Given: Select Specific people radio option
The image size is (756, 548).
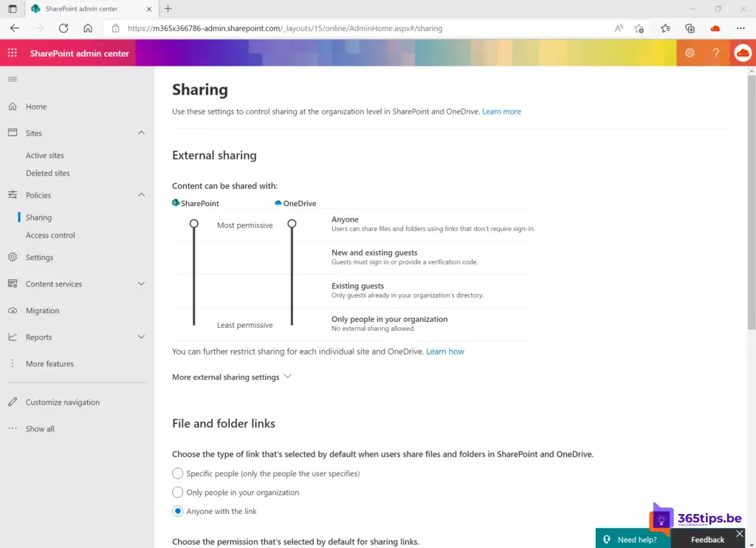Looking at the screenshot, I should (178, 473).
